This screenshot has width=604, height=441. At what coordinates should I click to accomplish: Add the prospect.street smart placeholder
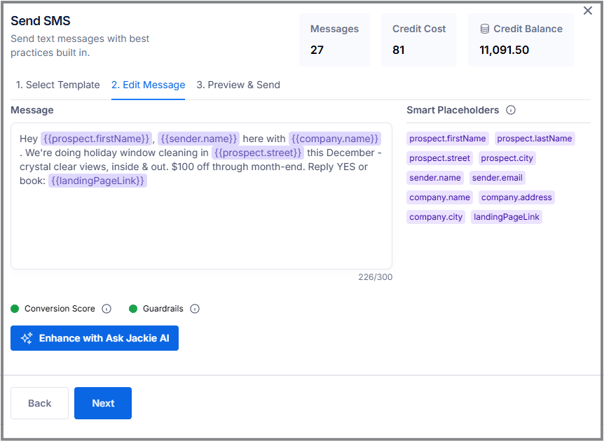[x=439, y=158]
